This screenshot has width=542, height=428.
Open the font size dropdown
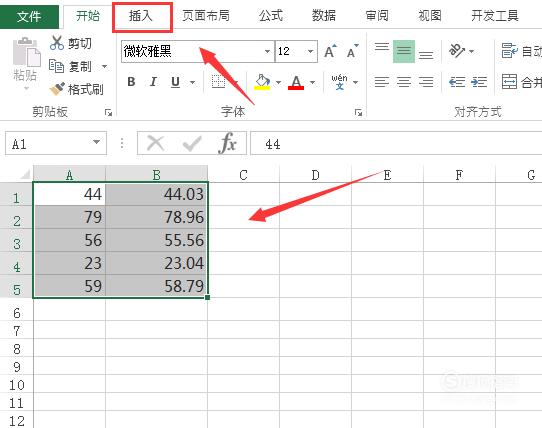click(x=310, y=52)
